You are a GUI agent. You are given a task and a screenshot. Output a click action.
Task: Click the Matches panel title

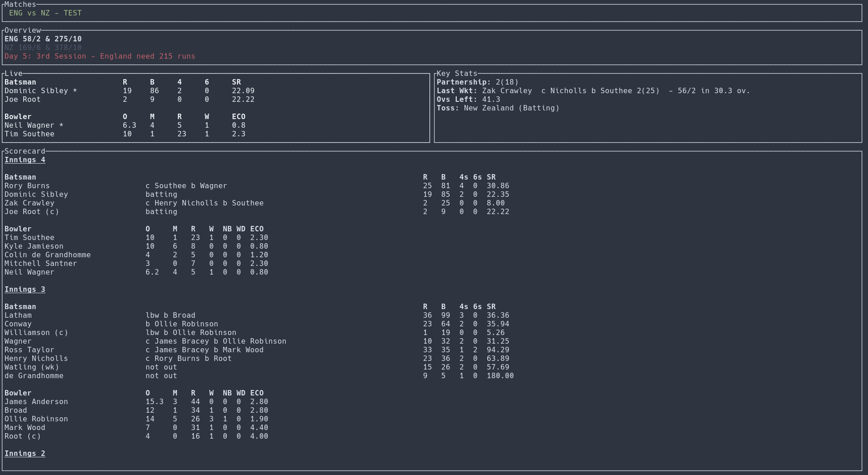(20, 5)
